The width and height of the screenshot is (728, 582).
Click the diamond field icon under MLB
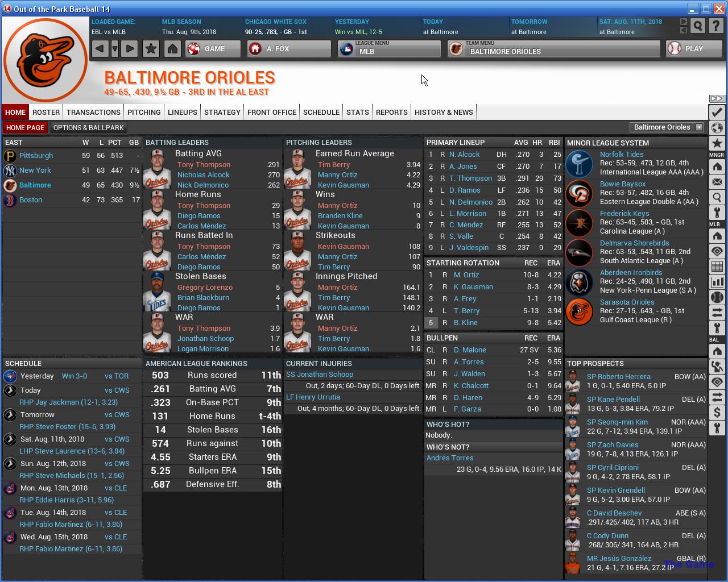coord(717,251)
